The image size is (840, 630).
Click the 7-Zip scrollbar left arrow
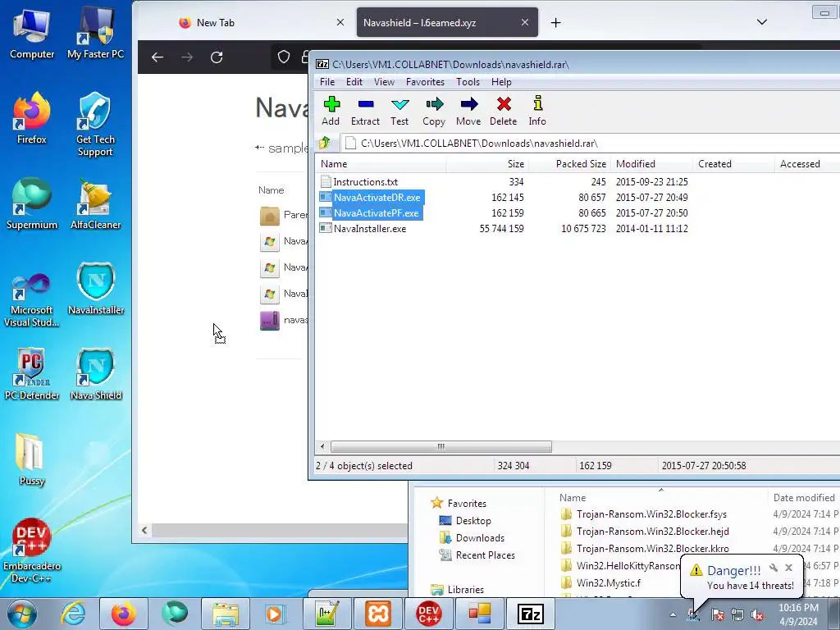tap(322, 446)
